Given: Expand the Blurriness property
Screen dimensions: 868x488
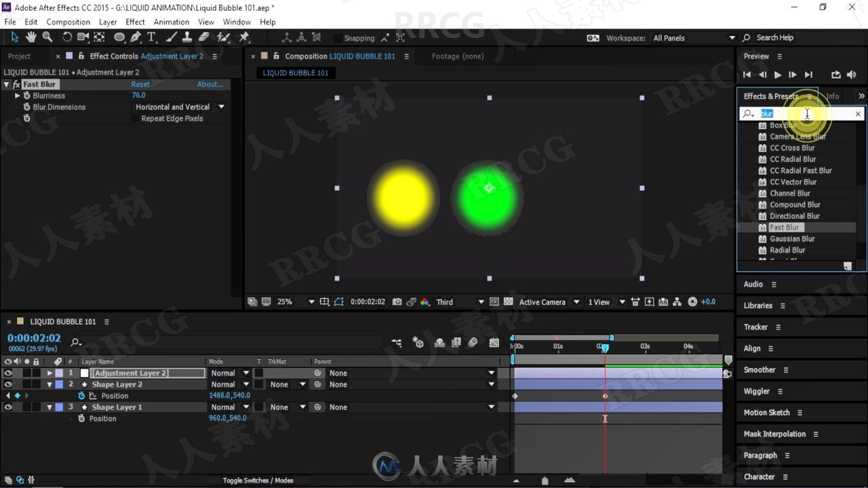Looking at the screenshot, I should tap(18, 96).
